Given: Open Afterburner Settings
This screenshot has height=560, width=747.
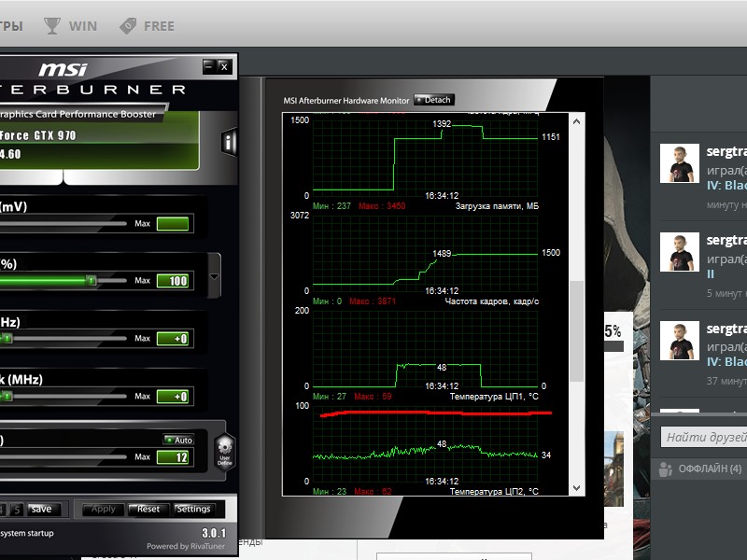Looking at the screenshot, I should [193, 509].
